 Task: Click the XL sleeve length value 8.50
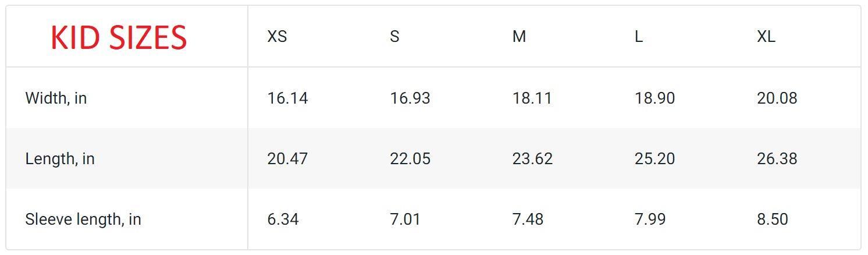click(x=773, y=219)
